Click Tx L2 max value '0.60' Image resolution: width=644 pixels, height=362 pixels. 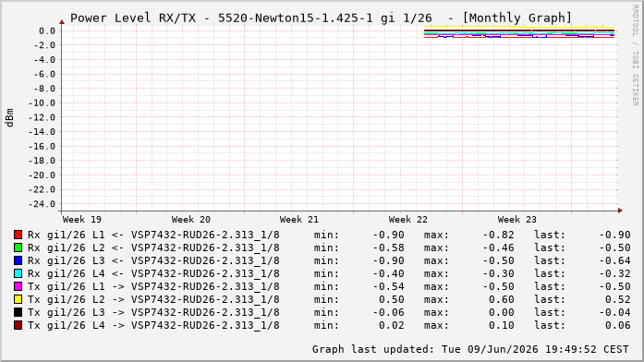click(502, 299)
